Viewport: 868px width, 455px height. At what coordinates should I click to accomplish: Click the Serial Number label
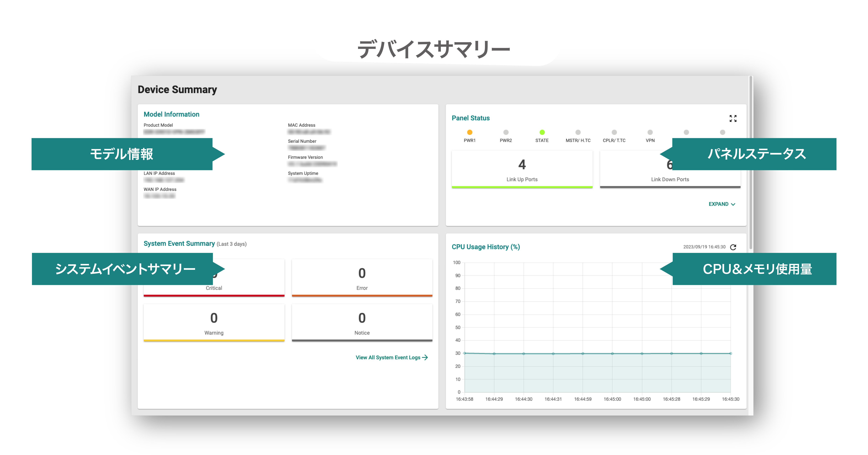tap(302, 142)
